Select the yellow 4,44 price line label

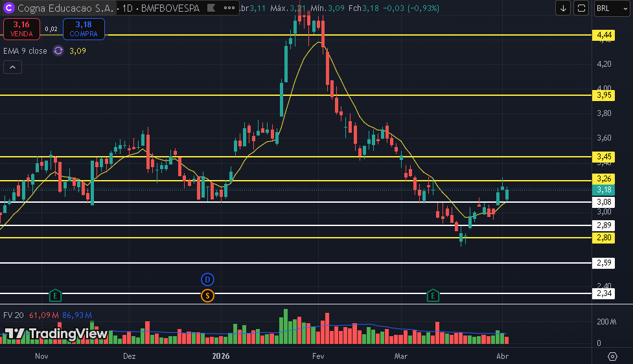point(604,35)
